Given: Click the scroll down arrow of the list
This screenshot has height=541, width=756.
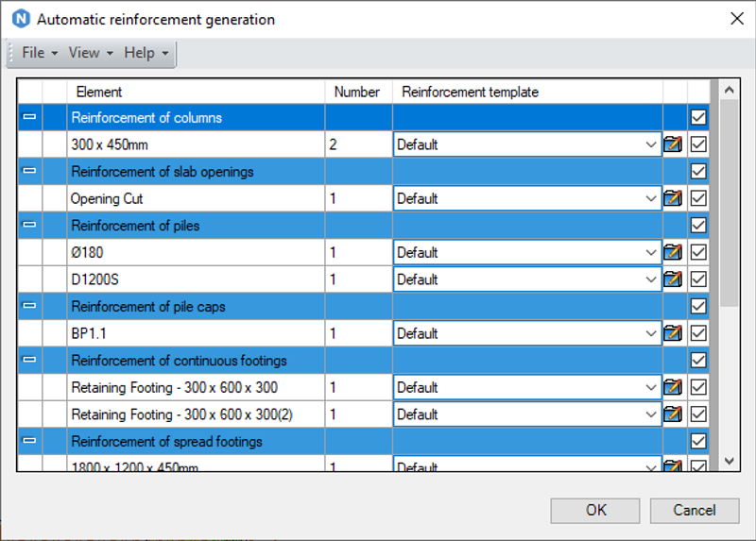Looking at the screenshot, I should click(x=729, y=461).
